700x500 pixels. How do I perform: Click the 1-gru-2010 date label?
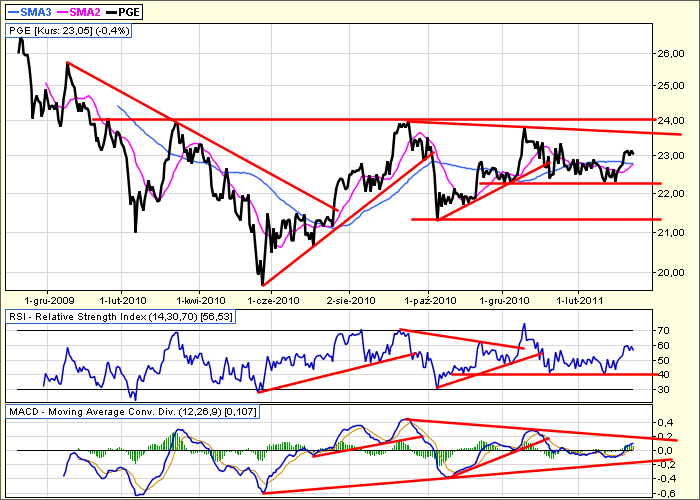click(504, 300)
